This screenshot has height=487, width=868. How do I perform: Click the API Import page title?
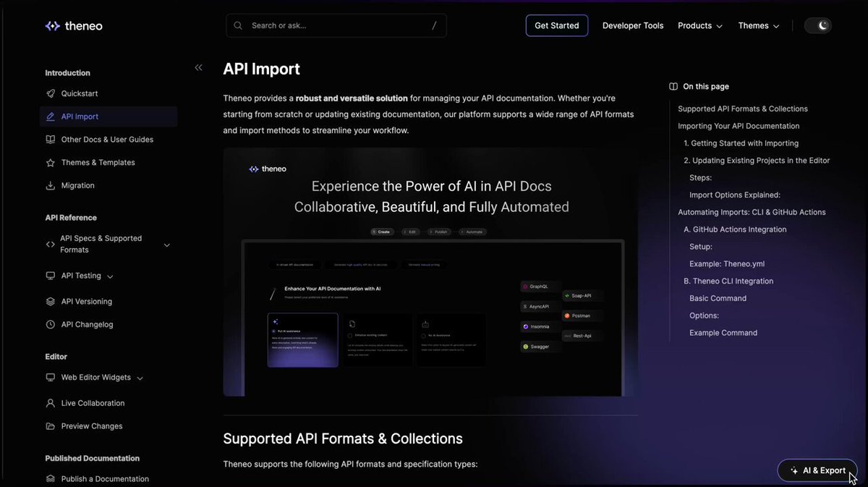coord(261,69)
